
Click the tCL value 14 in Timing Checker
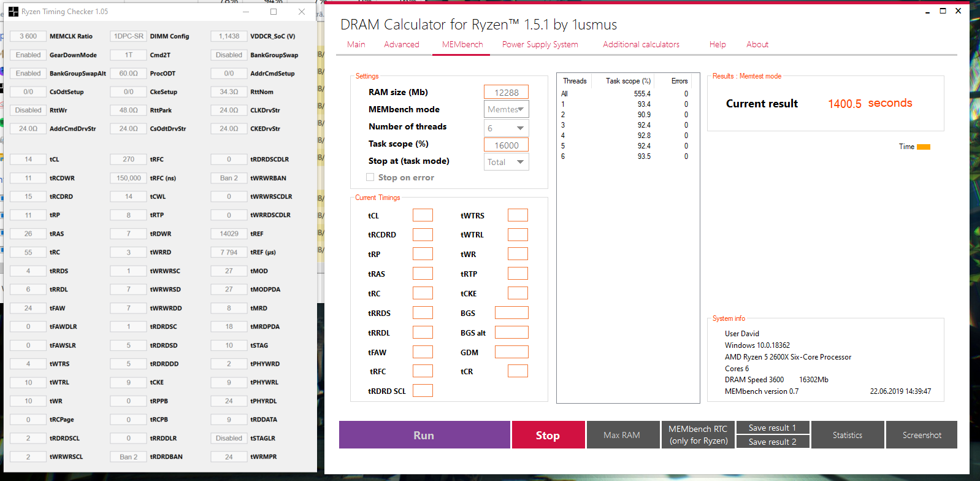tap(28, 159)
